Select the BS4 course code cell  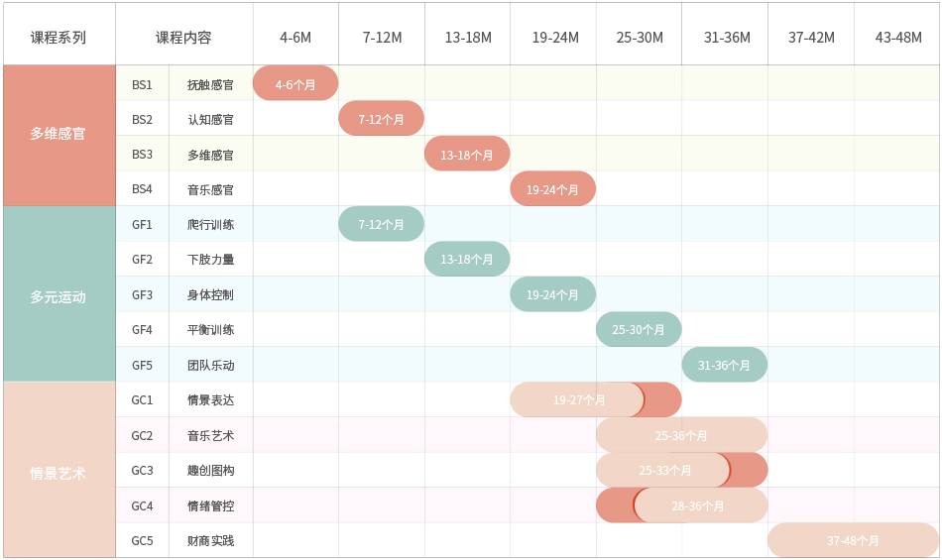pyautogui.click(x=142, y=189)
